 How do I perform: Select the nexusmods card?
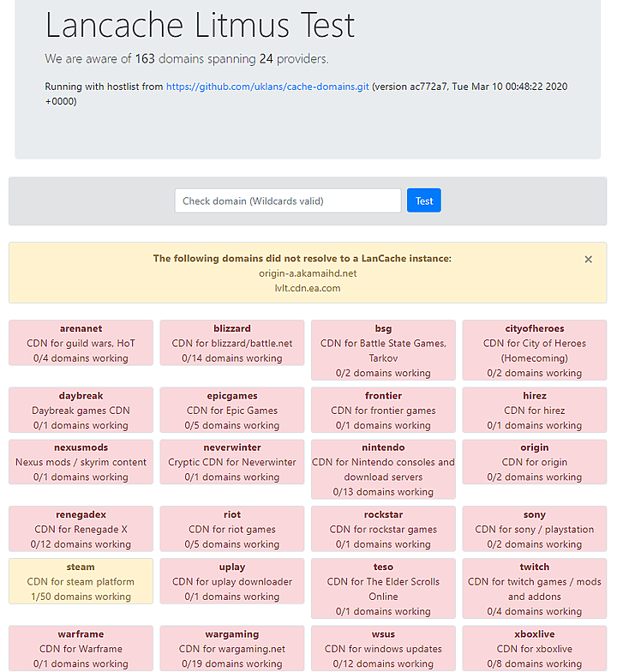point(81,462)
